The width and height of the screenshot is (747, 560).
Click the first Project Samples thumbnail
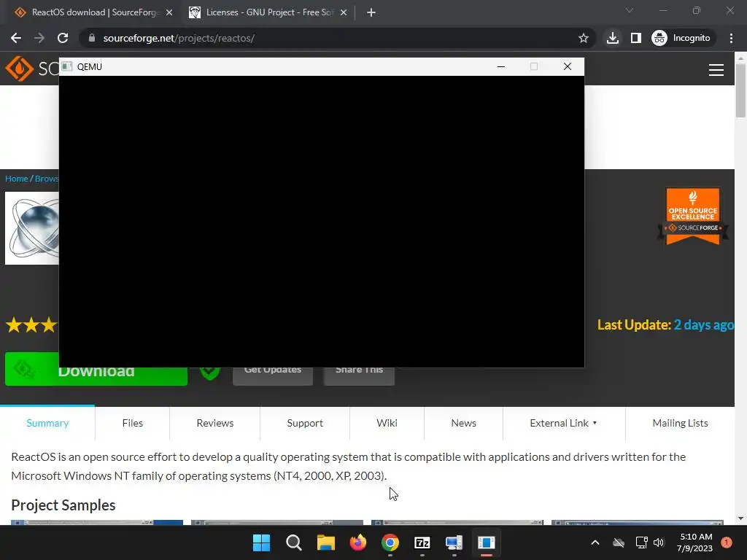97,522
